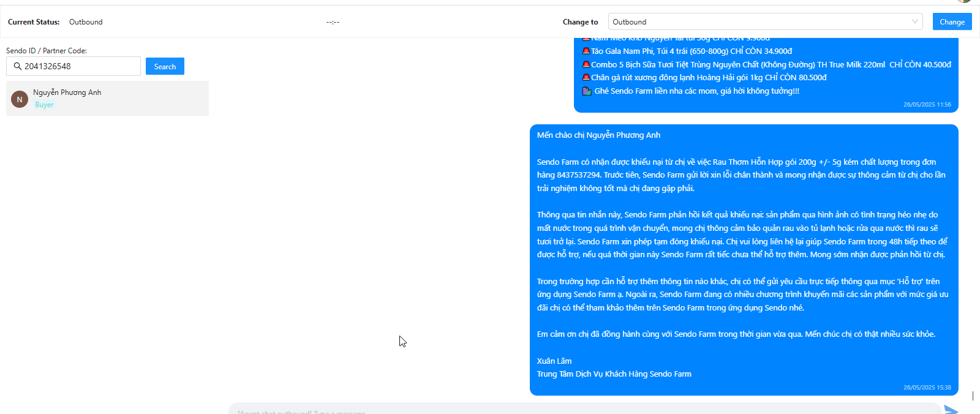
Task: Click the blue Change button
Action: pos(952,21)
